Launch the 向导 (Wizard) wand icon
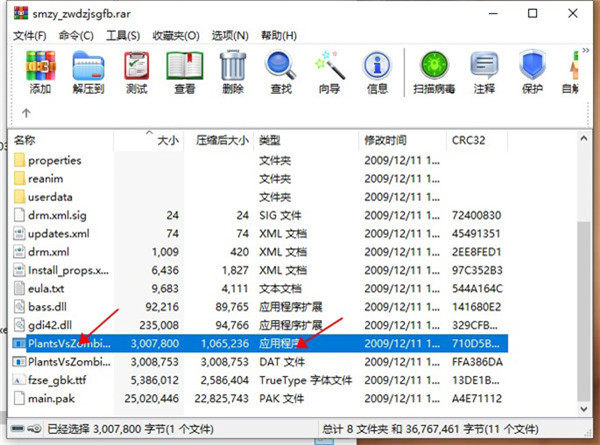Viewport: 600px width, 445px height. pyautogui.click(x=329, y=72)
